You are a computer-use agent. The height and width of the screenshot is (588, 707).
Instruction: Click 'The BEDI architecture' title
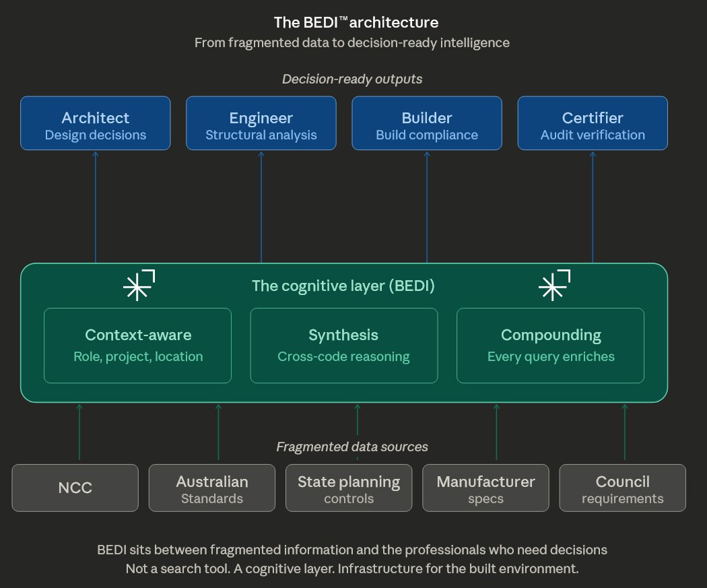[356, 22]
